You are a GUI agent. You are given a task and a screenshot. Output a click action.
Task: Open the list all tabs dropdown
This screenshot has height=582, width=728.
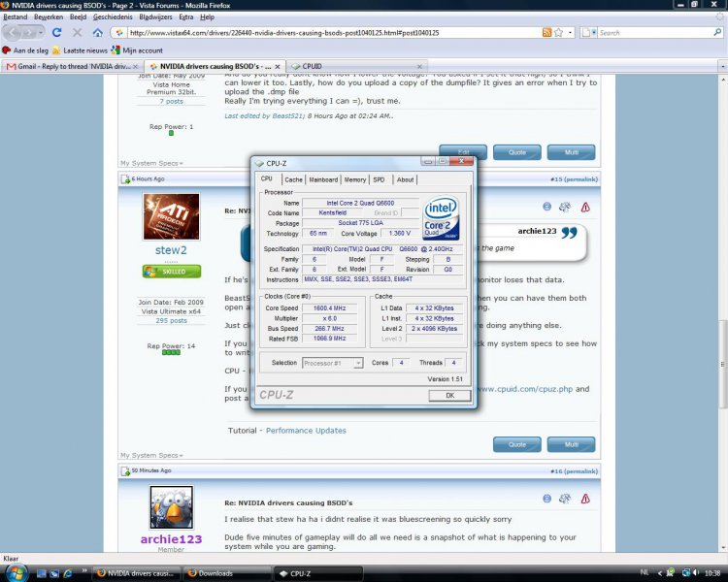pyautogui.click(x=722, y=66)
